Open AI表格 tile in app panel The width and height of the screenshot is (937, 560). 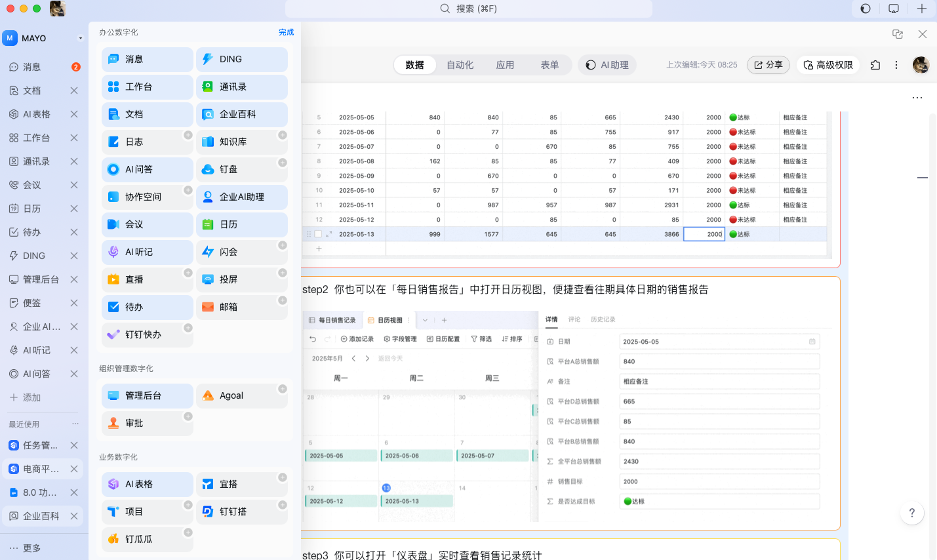pos(148,484)
